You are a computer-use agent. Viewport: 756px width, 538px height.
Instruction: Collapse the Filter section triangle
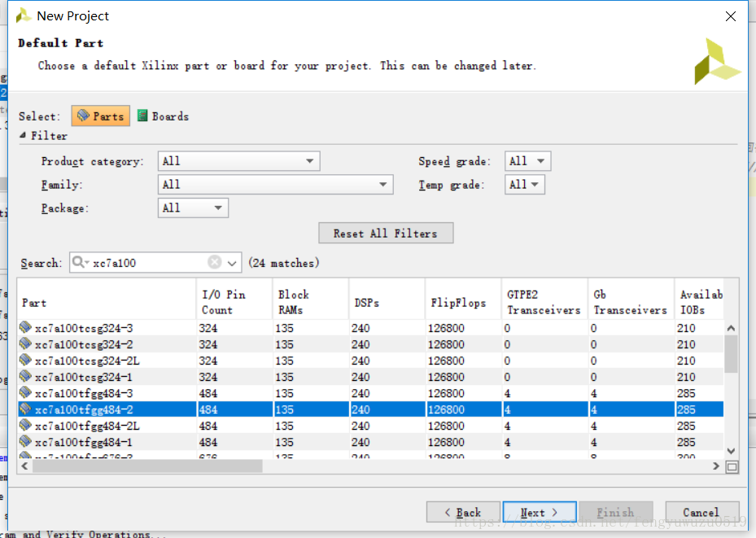(22, 135)
